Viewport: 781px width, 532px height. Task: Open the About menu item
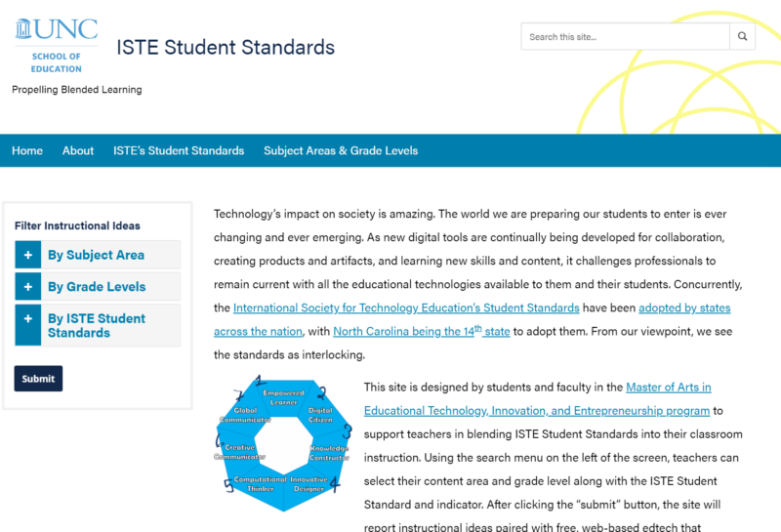78,150
